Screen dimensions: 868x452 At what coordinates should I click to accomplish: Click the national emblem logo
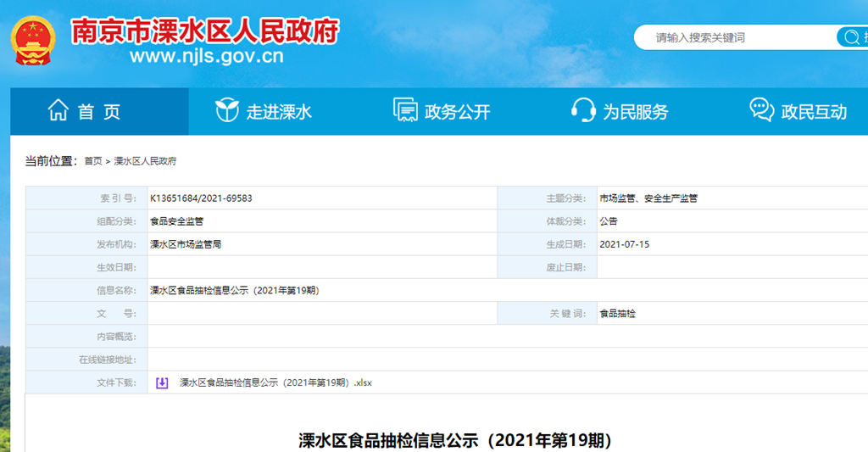[x=32, y=41]
